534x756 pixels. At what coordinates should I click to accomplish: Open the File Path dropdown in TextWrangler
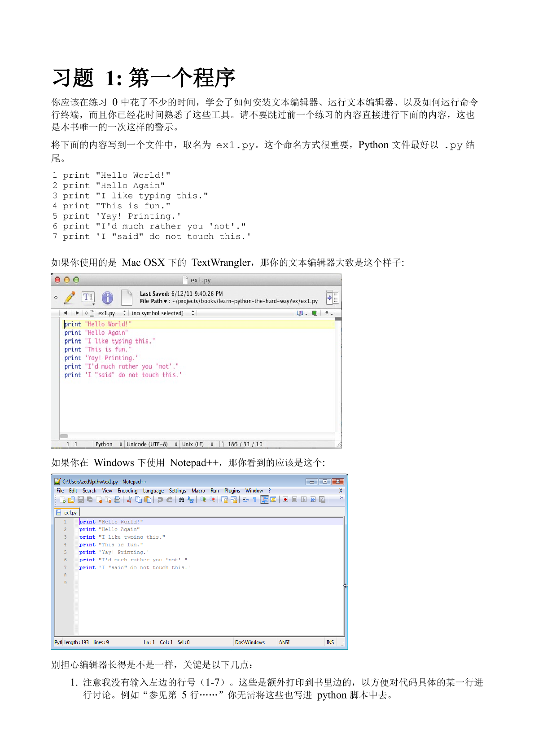point(154,301)
